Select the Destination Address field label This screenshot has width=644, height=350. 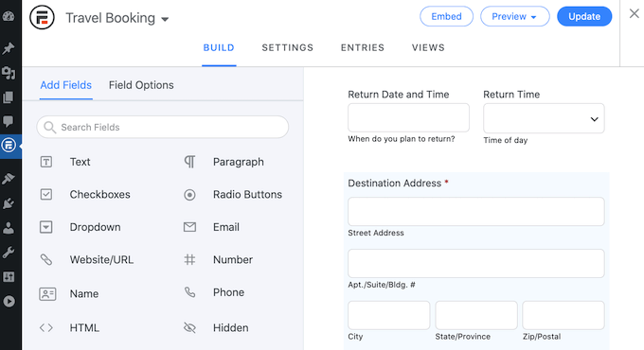pos(394,183)
